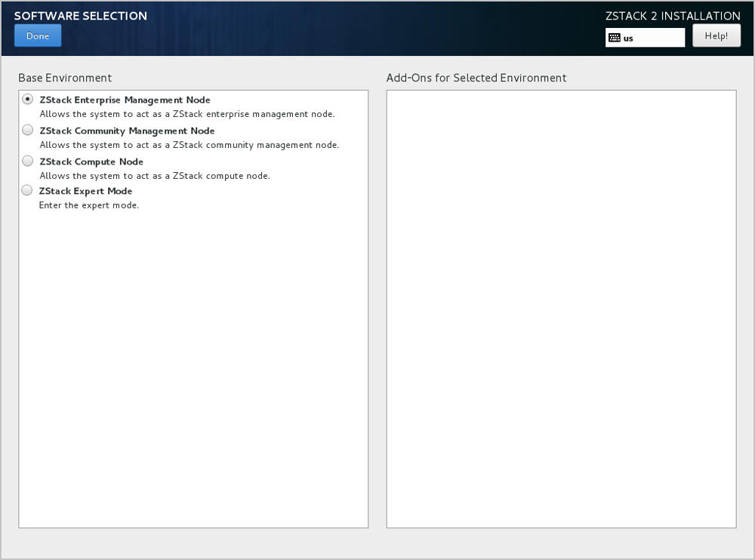The height and width of the screenshot is (560, 755).
Task: Click the "SOFTWARE SELECTION" page title
Action: [x=81, y=16]
